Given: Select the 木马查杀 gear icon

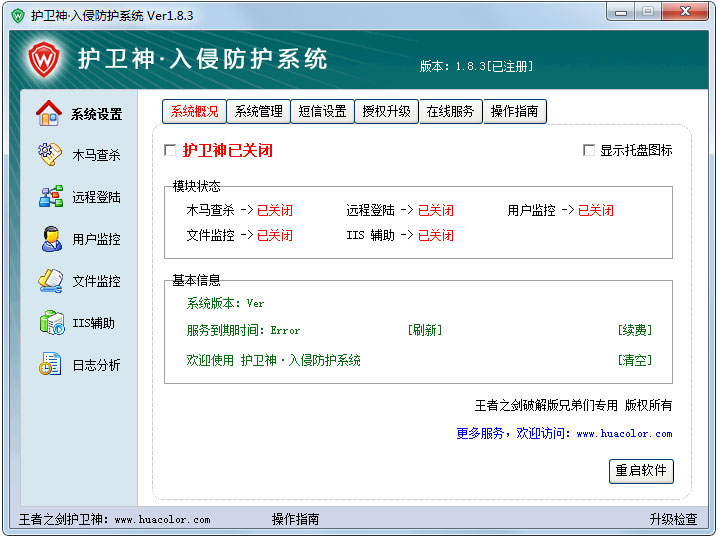Looking at the screenshot, I should [49, 155].
